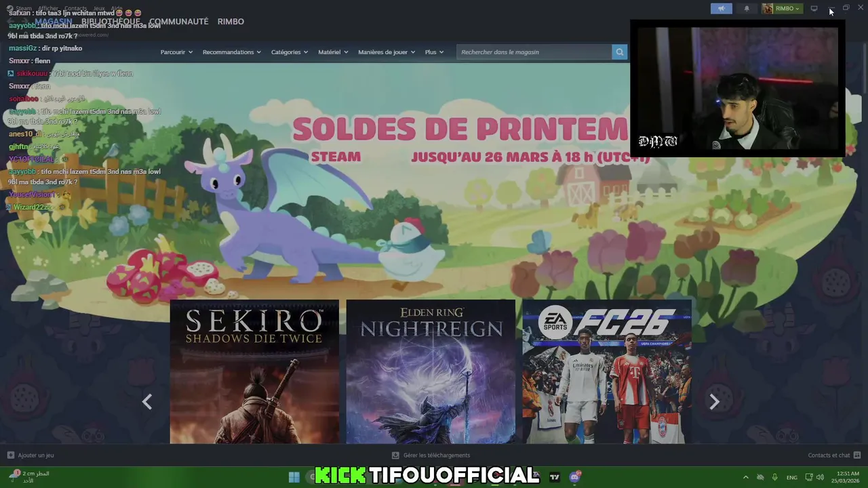The width and height of the screenshot is (868, 488).
Task: Expand the Manières de jouer dropdown
Action: pos(387,52)
